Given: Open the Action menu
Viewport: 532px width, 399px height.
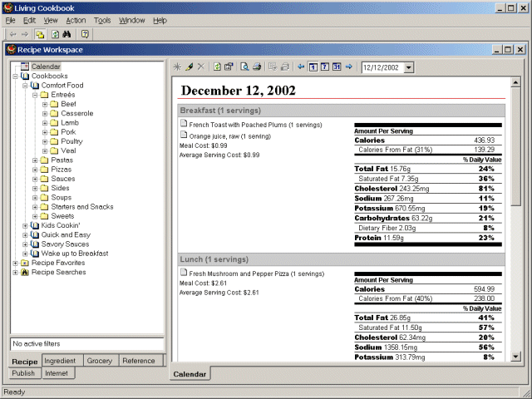Looking at the screenshot, I should 76,20.
